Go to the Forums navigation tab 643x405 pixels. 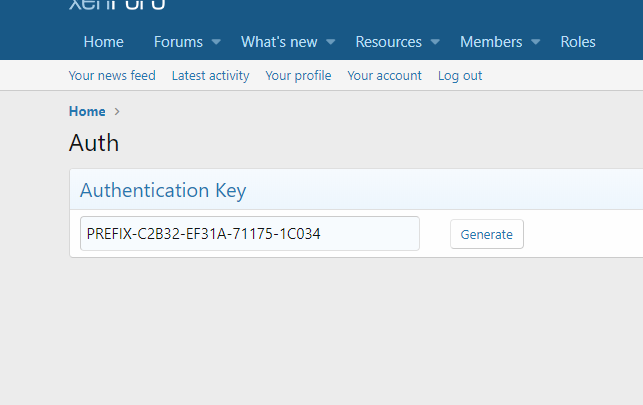[x=178, y=42]
